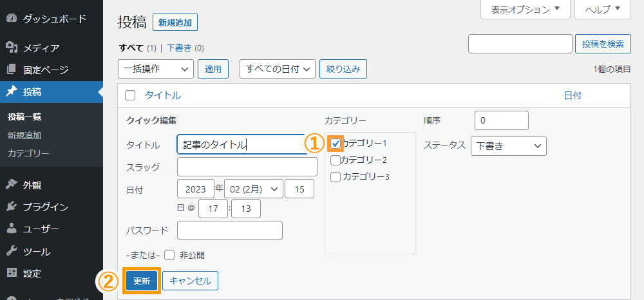The width and height of the screenshot is (644, 300).
Task: Focus the day field showing 15
Action: 299,189
